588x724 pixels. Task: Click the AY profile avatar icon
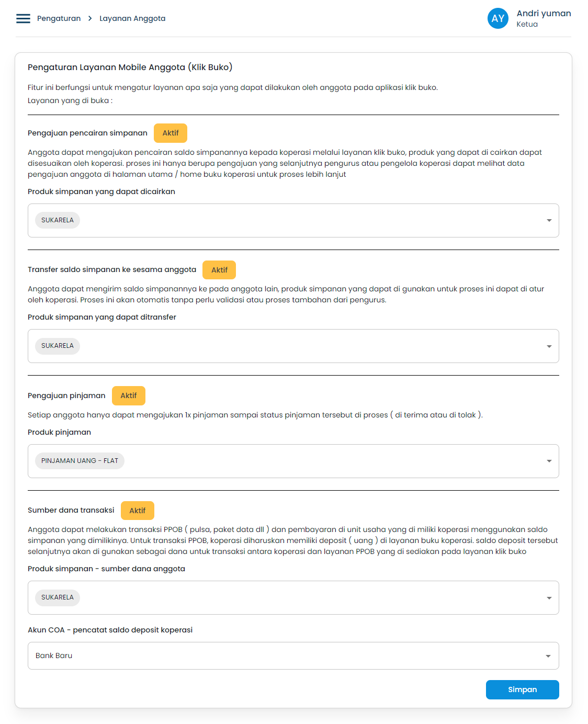[497, 18]
